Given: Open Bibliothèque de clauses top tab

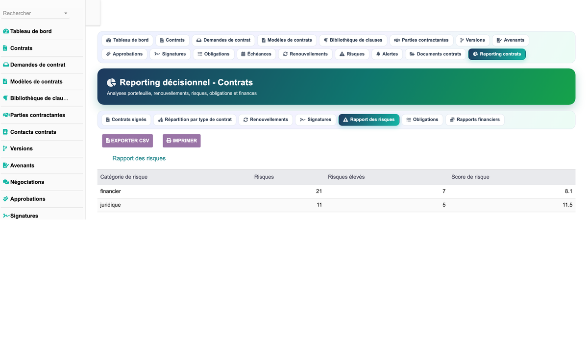Looking at the screenshot, I should click(353, 40).
